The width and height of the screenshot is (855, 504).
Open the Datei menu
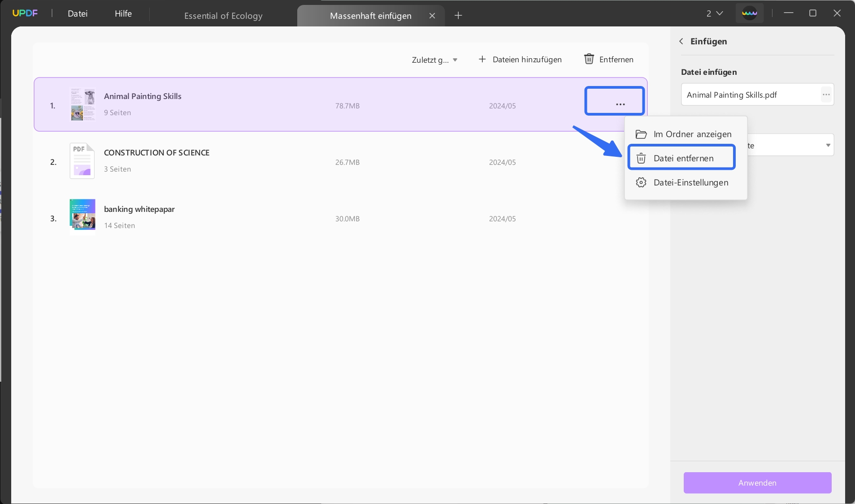tap(78, 13)
